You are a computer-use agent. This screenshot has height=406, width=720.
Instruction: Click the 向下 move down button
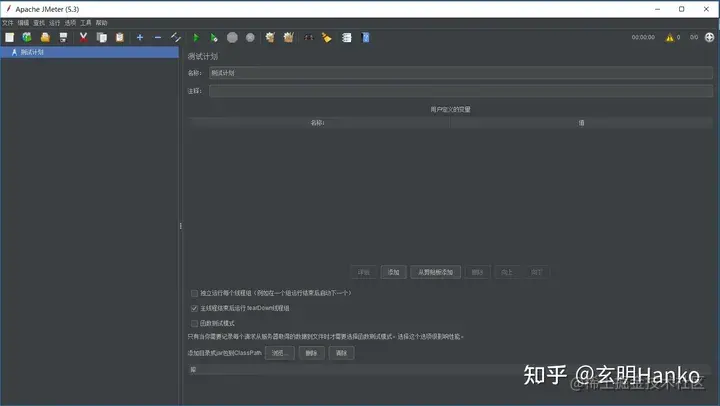536,272
